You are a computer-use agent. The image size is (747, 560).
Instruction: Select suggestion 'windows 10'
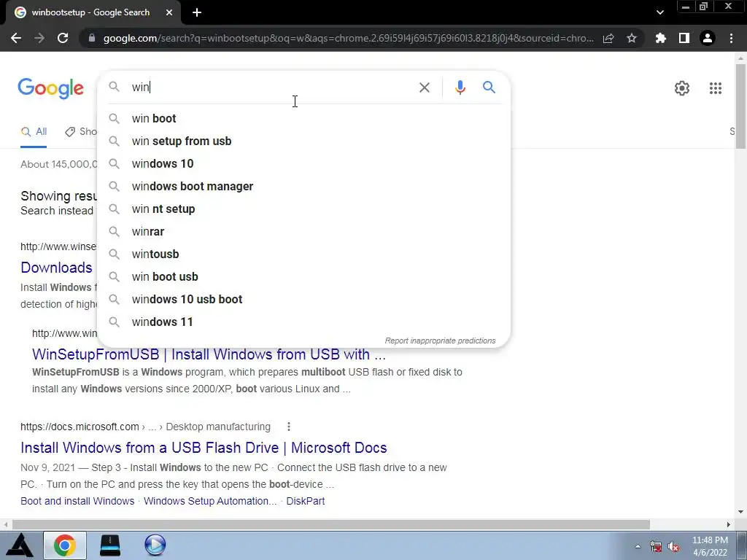(x=303, y=164)
